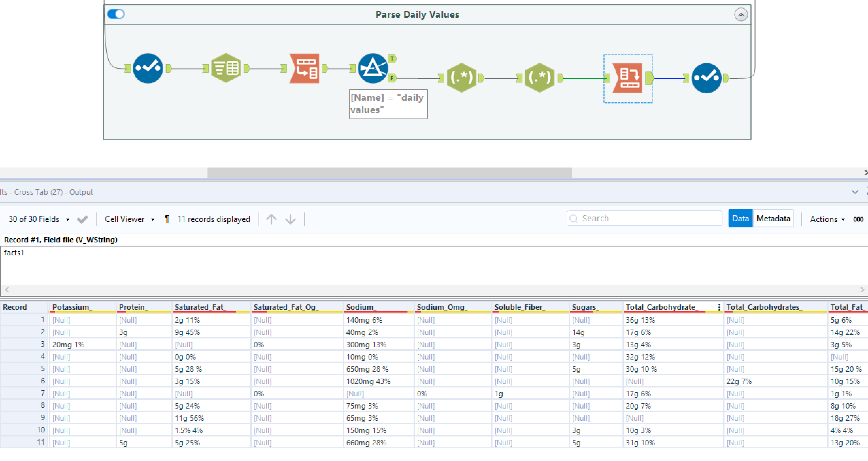Open the Cross Tab tool on the canvas

(x=629, y=78)
